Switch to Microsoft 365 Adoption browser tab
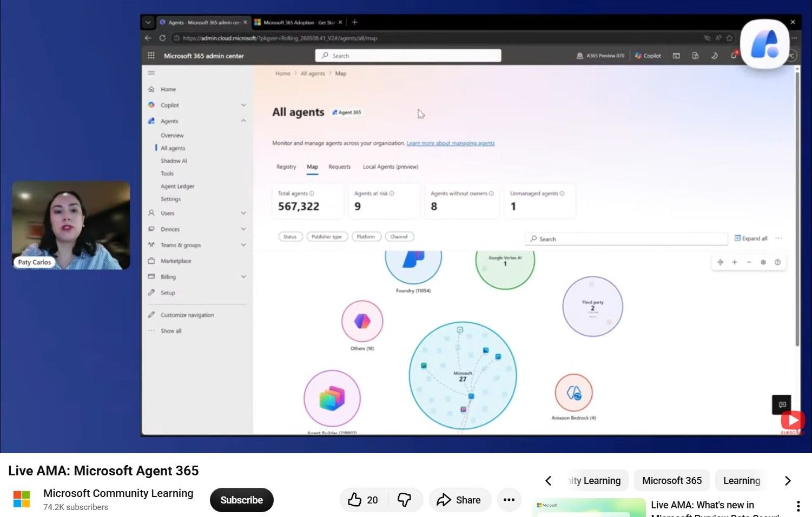This screenshot has width=812, height=517. coord(298,22)
